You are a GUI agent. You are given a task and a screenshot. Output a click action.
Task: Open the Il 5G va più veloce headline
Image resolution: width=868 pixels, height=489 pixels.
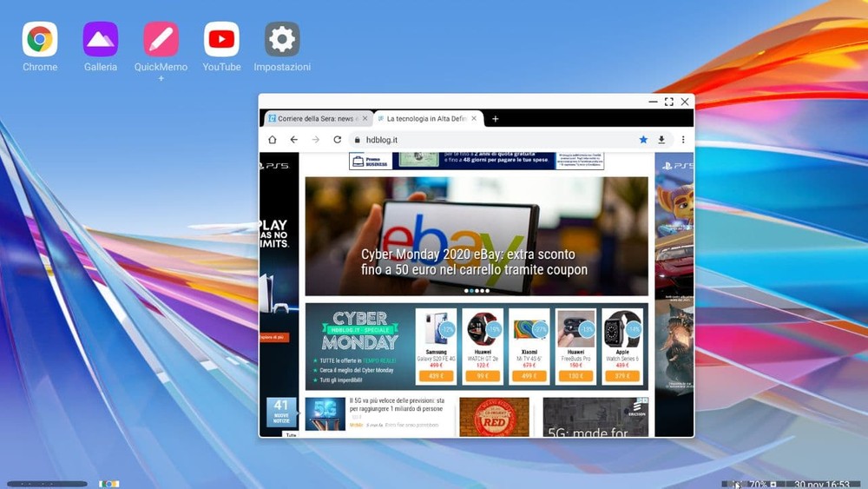click(x=397, y=404)
